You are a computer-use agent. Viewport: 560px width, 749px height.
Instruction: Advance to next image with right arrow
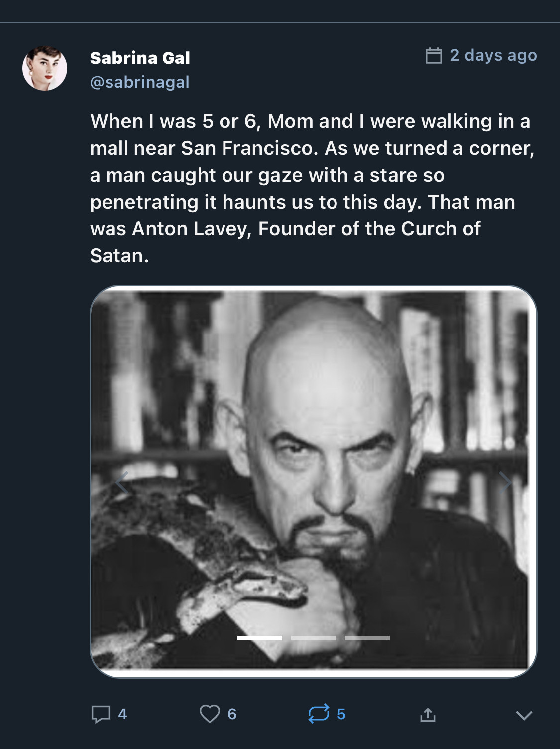click(505, 481)
